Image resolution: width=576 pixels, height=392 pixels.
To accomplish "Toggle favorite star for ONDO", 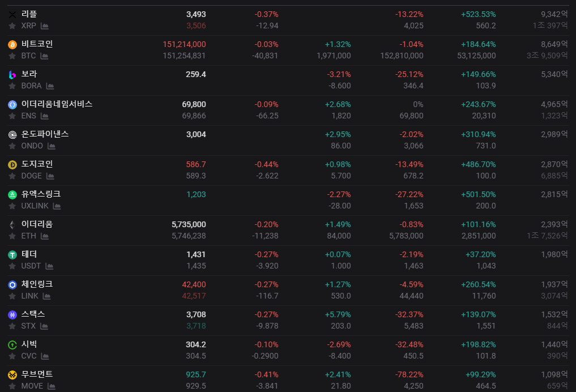I will [12, 146].
